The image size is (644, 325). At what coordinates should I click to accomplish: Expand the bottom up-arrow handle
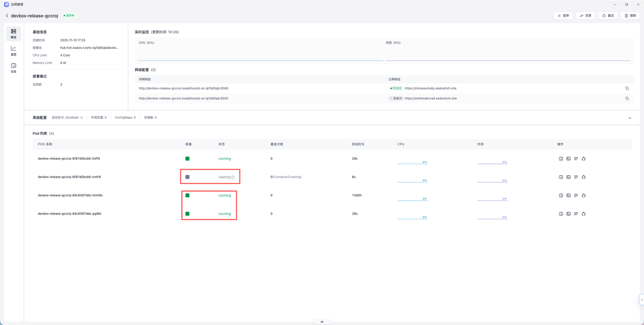[322, 321]
